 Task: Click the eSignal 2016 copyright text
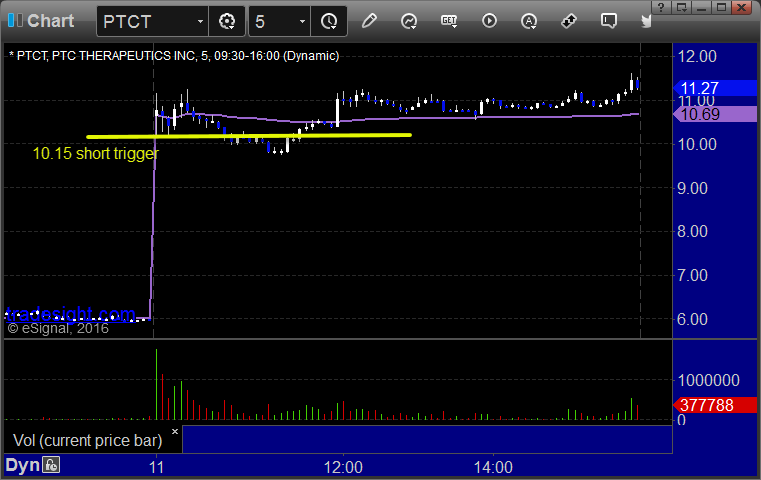[58, 329]
